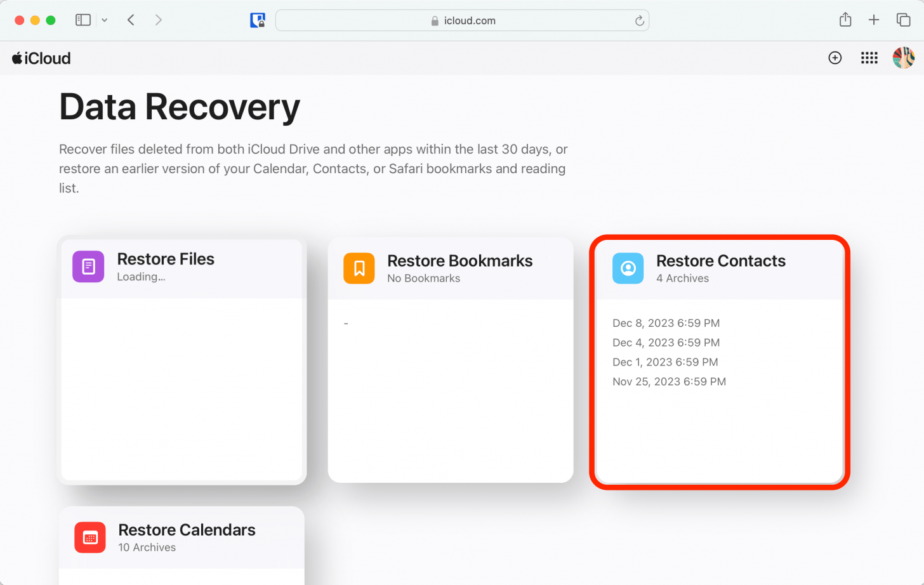Viewport: 924px width, 585px height.
Task: Open the account profile avatar
Action: click(x=903, y=58)
